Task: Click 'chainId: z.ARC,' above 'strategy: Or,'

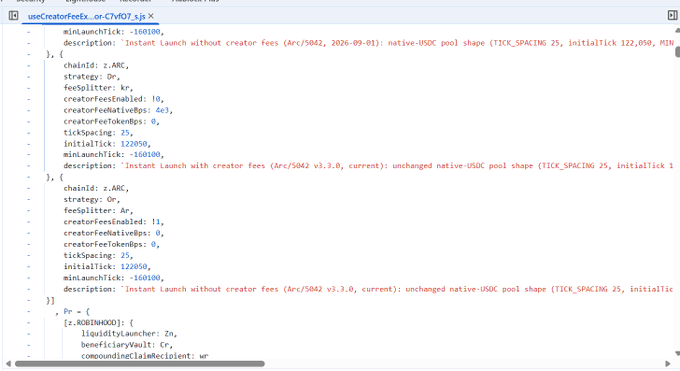Action: [96, 188]
